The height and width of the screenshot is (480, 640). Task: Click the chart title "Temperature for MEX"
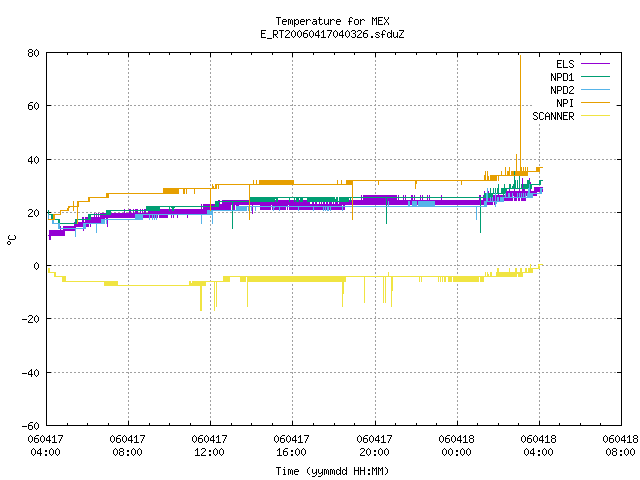[x=332, y=21]
